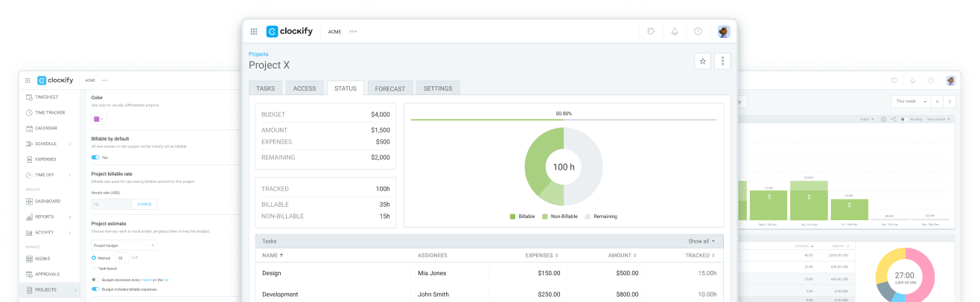The image size is (980, 302).
Task: Open notifications bell in Project X window
Action: [675, 31]
